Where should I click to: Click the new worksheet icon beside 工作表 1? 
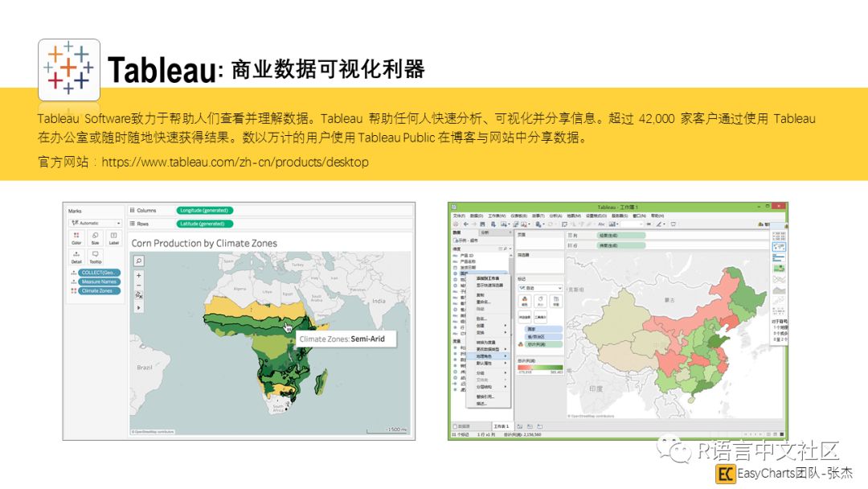520,426
